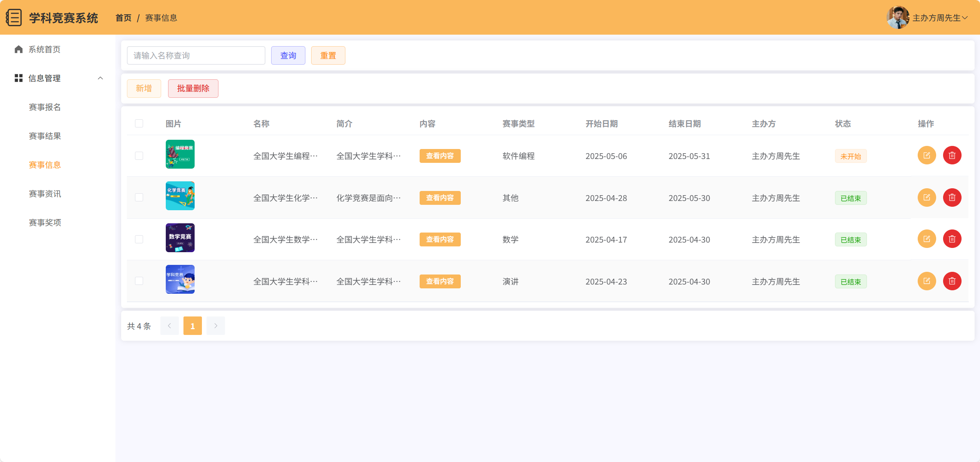The height and width of the screenshot is (462, 980).
Task: Click the home icon next to 系统首页
Action: [x=18, y=49]
